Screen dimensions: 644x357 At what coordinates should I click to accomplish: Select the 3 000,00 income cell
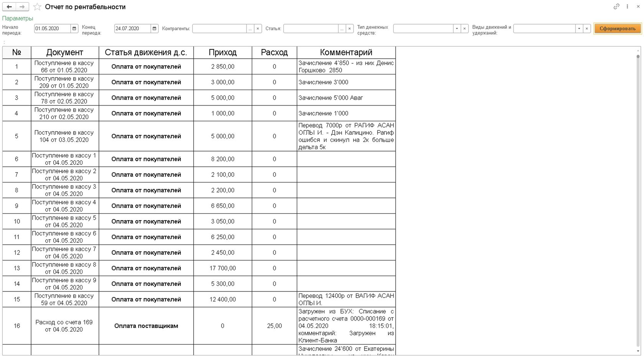(x=223, y=82)
